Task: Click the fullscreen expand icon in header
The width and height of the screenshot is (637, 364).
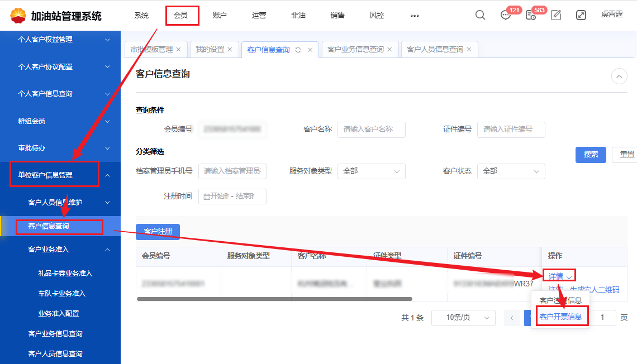Action: click(581, 16)
